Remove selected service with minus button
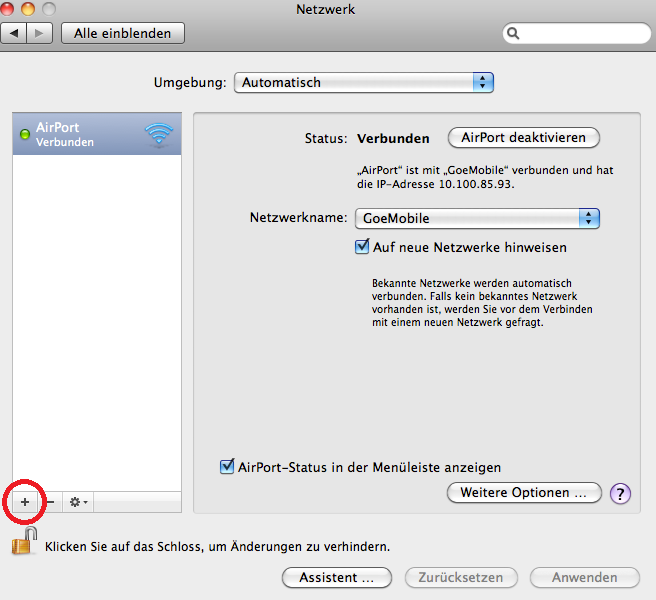This screenshot has height=600, width=656. pyautogui.click(x=51, y=502)
